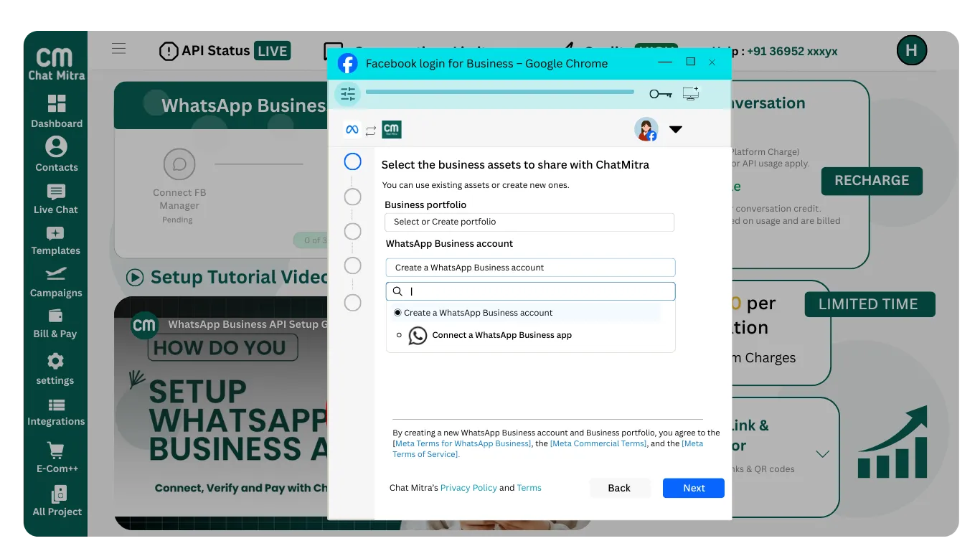Screen dimensions: 980x551
Task: Click the Meta logo in the dialog
Action: point(352,129)
